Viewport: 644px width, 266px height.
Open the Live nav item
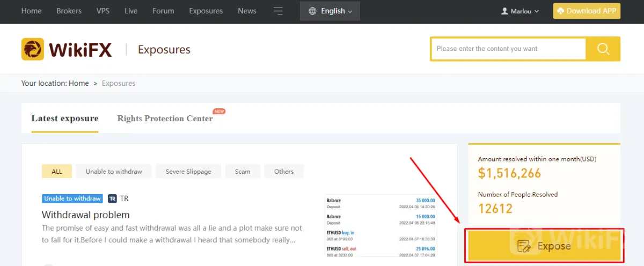(131, 11)
